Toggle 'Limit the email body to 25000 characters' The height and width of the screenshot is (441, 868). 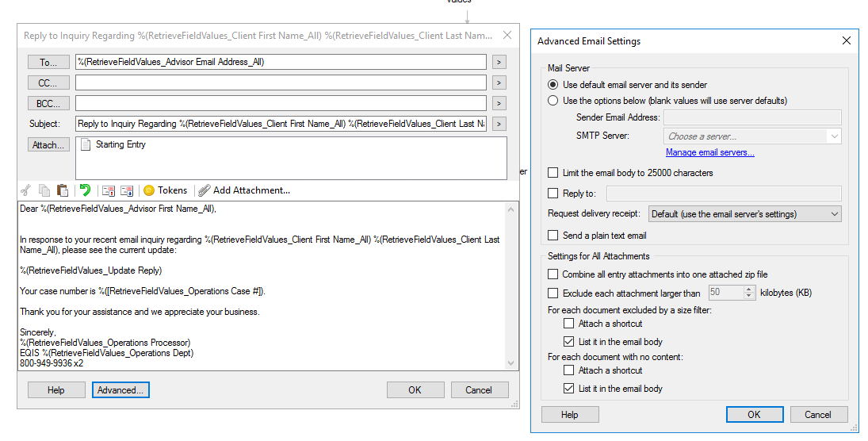point(553,173)
